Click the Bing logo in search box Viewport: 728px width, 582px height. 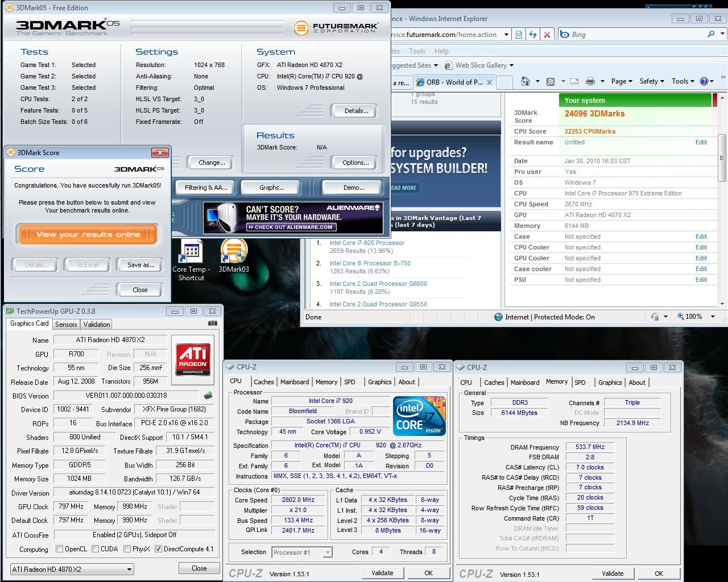point(565,35)
